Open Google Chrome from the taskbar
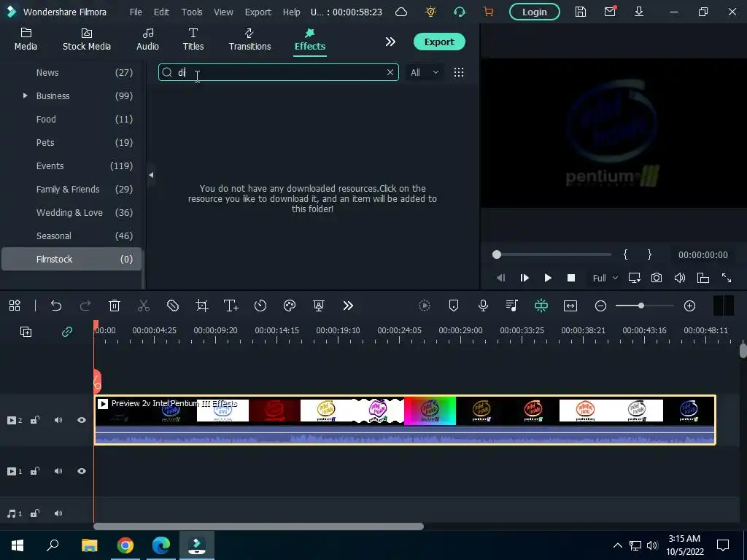 [125, 545]
